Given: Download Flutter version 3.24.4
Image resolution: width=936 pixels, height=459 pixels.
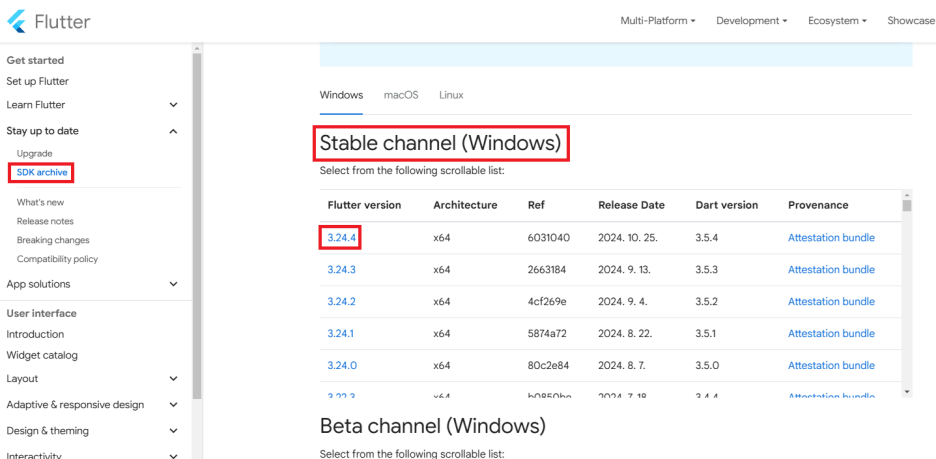Looking at the screenshot, I should click(x=341, y=238).
